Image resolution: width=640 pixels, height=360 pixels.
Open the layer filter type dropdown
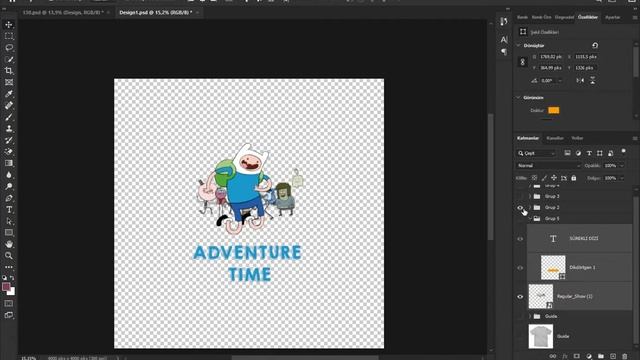tap(536, 153)
